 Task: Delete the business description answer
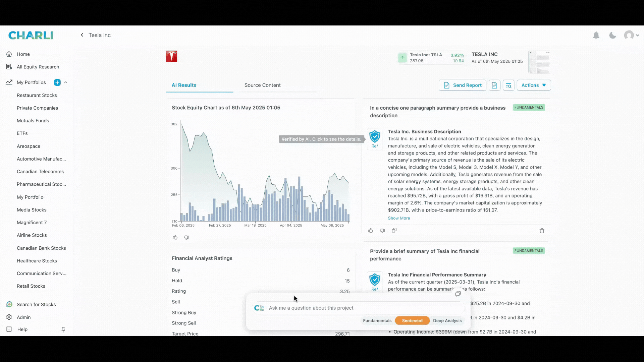pyautogui.click(x=542, y=231)
